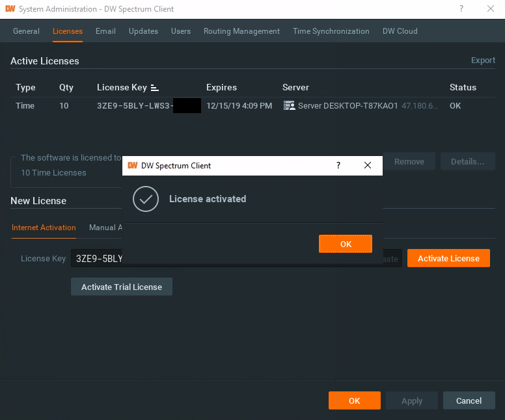The width and height of the screenshot is (505, 420).
Task: Click the Apply button
Action: click(x=411, y=400)
